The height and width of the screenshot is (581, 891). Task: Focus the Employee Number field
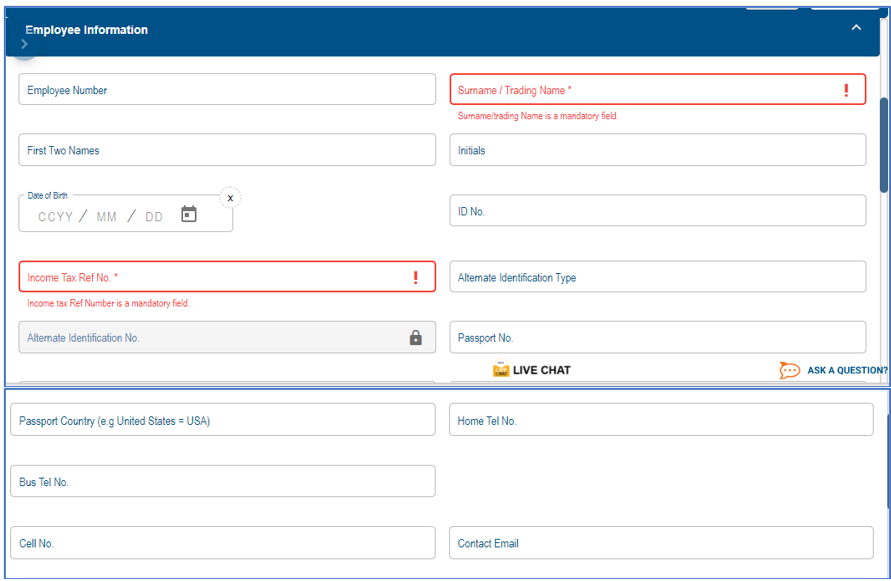click(x=227, y=89)
